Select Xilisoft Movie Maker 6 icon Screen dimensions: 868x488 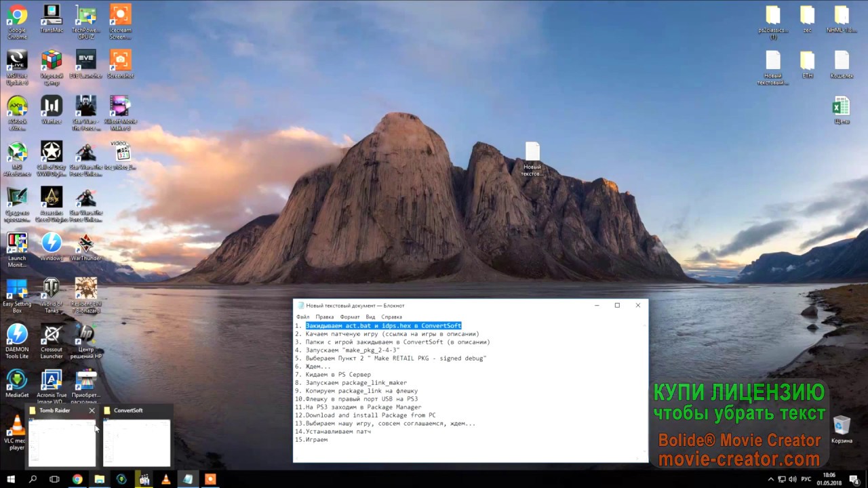coord(120,113)
